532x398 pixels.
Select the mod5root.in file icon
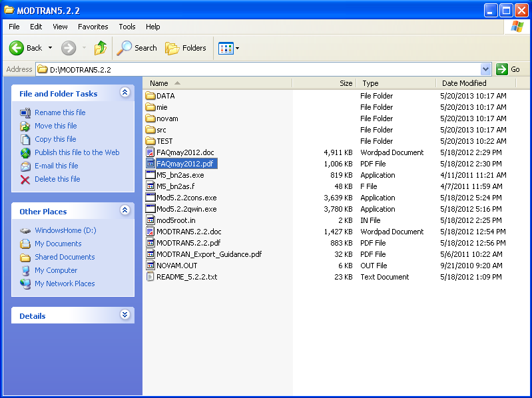[150, 220]
